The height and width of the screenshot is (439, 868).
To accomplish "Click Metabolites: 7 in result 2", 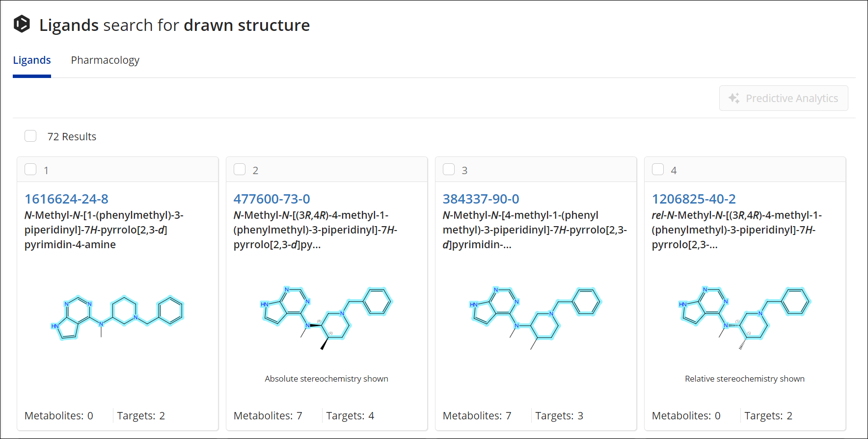I will pos(268,415).
